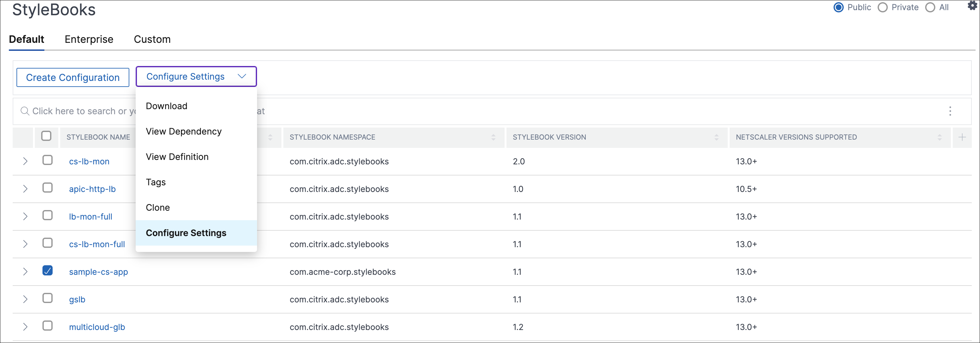980x343 pixels.
Task: Check the multicloud-glb row checkbox
Action: coord(48,326)
